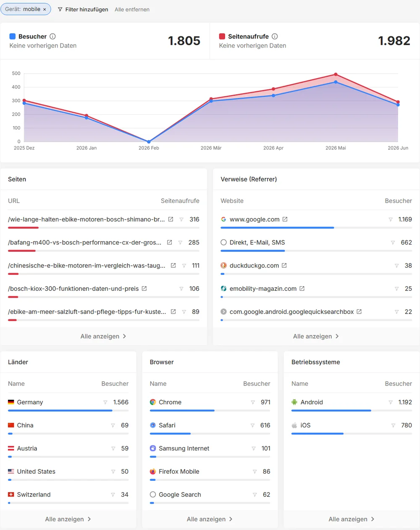Open com.google.android.googlequicksearchbox external link icon
Image resolution: width=420 pixels, height=530 pixels.
[x=359, y=312]
